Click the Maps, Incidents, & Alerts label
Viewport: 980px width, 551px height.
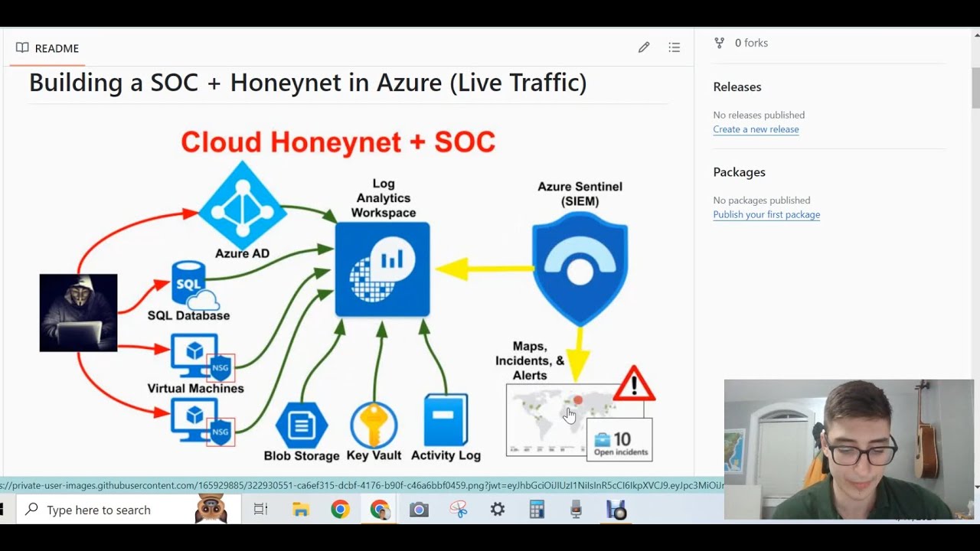point(530,360)
